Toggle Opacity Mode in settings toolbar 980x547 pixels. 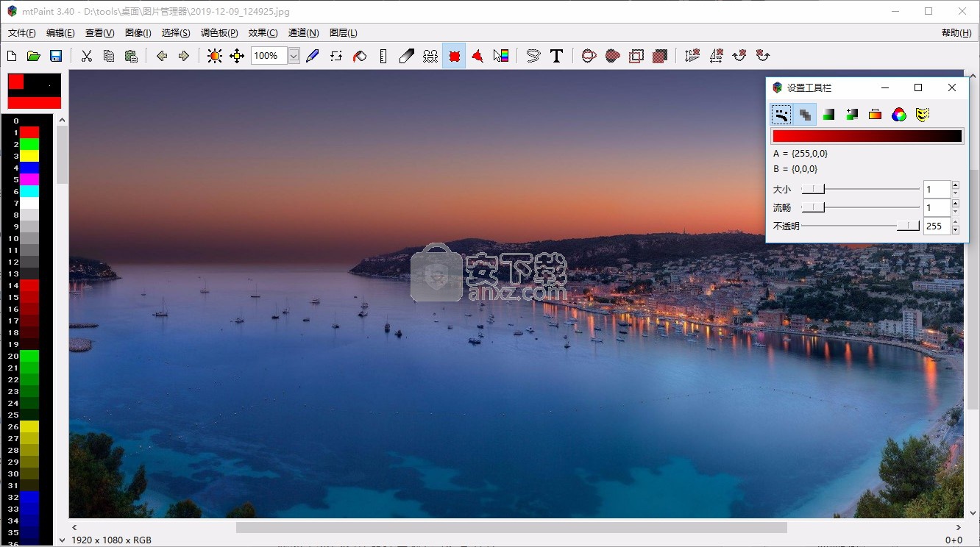coord(805,114)
